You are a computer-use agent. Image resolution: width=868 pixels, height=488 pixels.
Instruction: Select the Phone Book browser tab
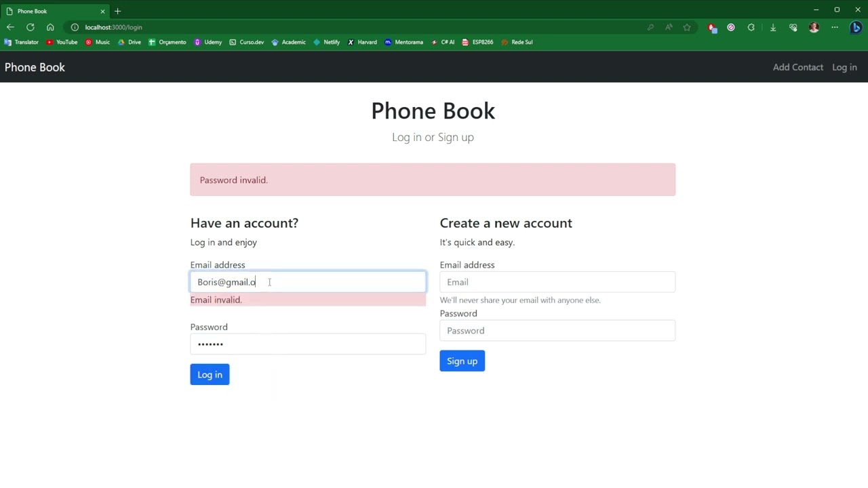(x=54, y=11)
